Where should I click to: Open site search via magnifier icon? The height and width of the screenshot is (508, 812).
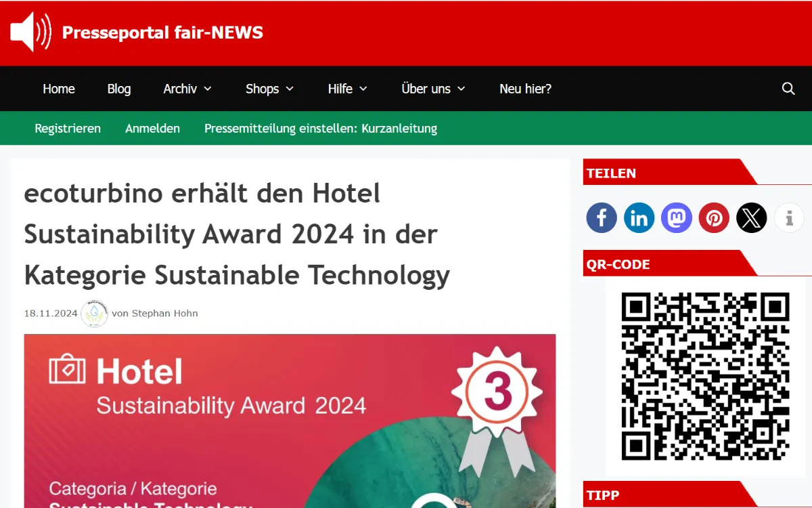[788, 89]
